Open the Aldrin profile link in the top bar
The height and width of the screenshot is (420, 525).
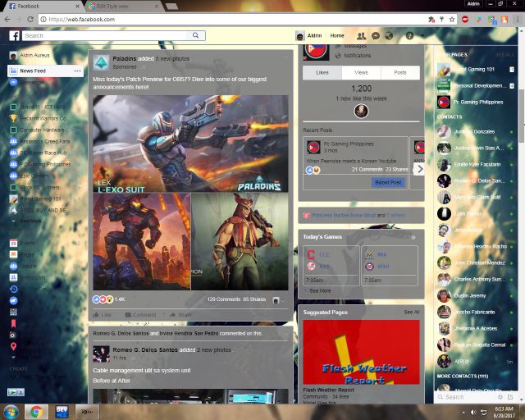point(309,35)
